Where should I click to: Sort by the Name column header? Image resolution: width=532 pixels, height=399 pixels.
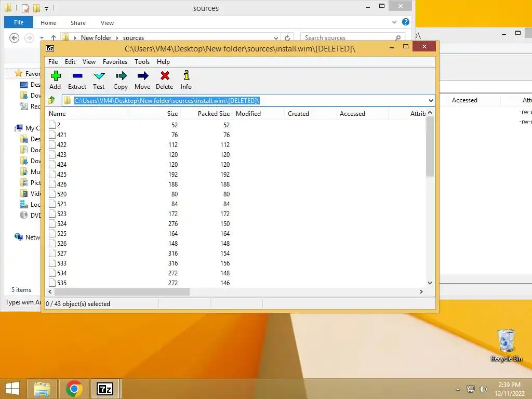(x=87, y=114)
